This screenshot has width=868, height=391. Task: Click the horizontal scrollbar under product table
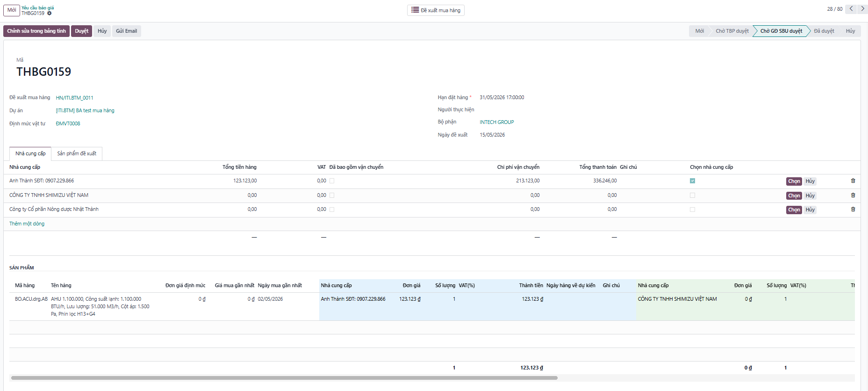[284, 378]
